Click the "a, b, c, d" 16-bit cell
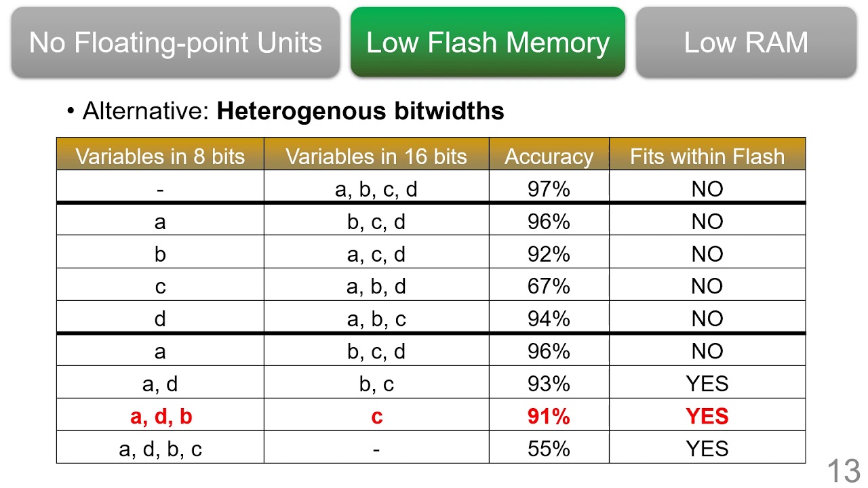Image resolution: width=868 pixels, height=488 pixels. pyautogui.click(x=376, y=189)
